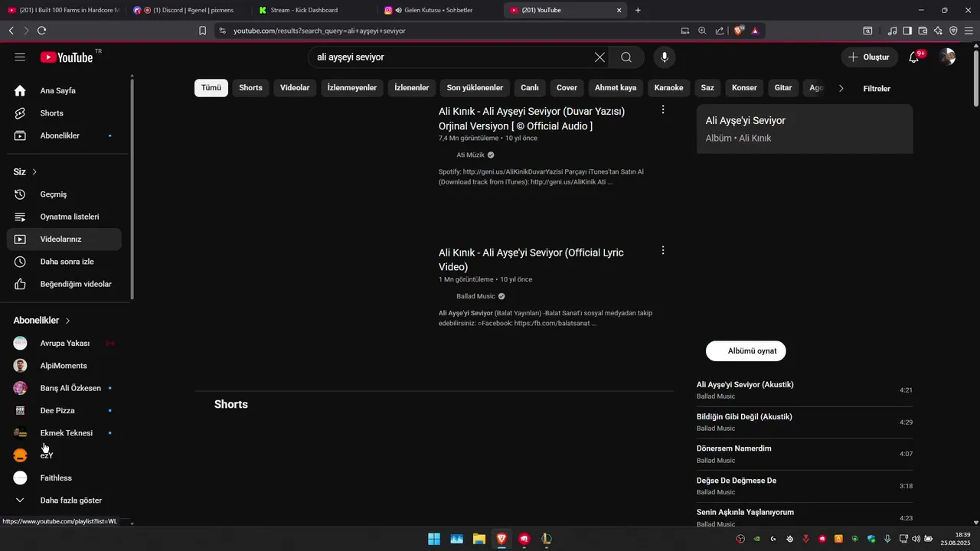Go to Ana Sayfa in sidebar

click(x=64, y=91)
